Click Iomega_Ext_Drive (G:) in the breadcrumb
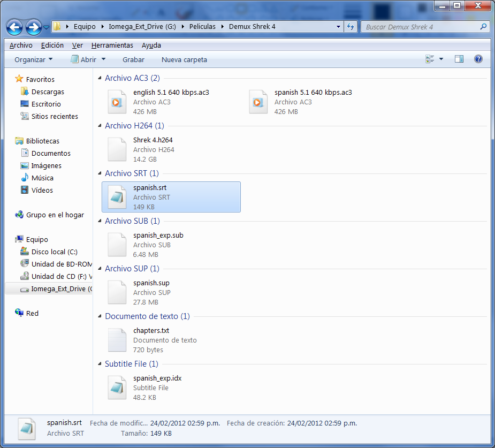The width and height of the screenshot is (495, 448). point(142,27)
